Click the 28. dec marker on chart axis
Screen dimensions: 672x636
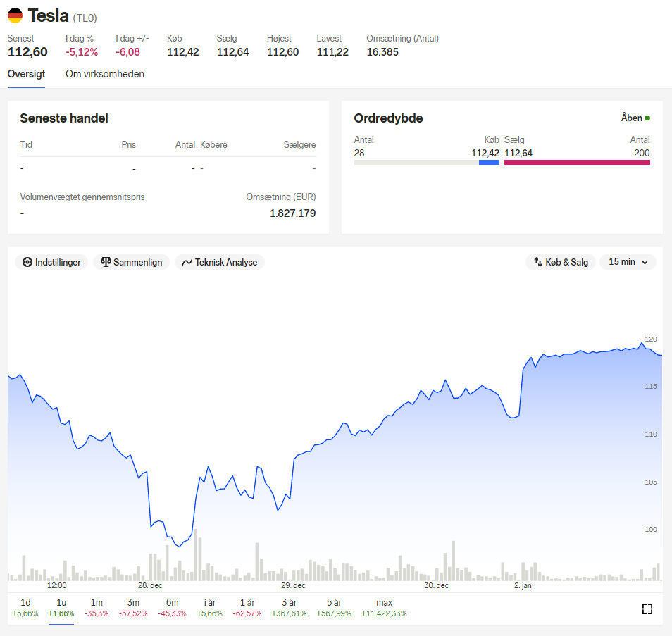(150, 585)
